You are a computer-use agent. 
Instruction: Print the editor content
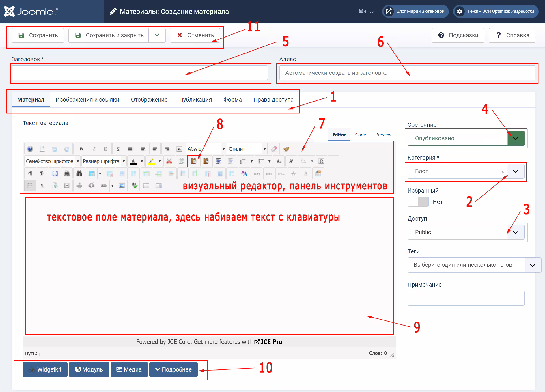(67, 173)
